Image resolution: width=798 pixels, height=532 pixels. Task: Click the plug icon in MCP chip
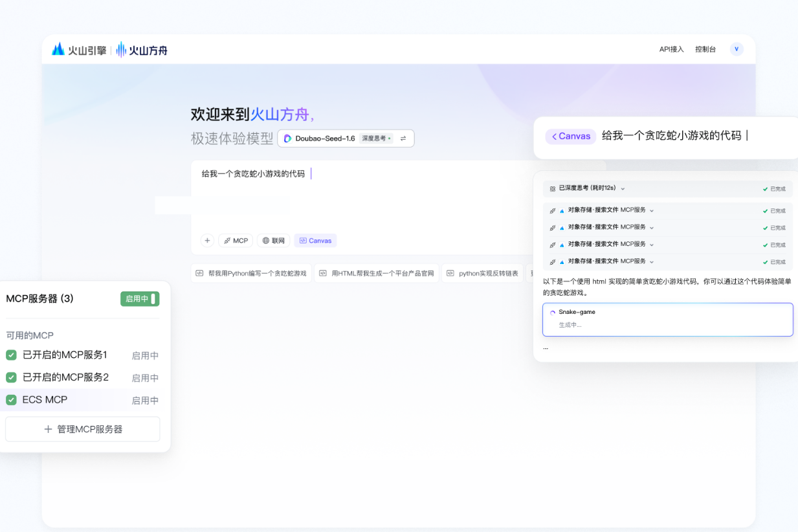point(227,241)
